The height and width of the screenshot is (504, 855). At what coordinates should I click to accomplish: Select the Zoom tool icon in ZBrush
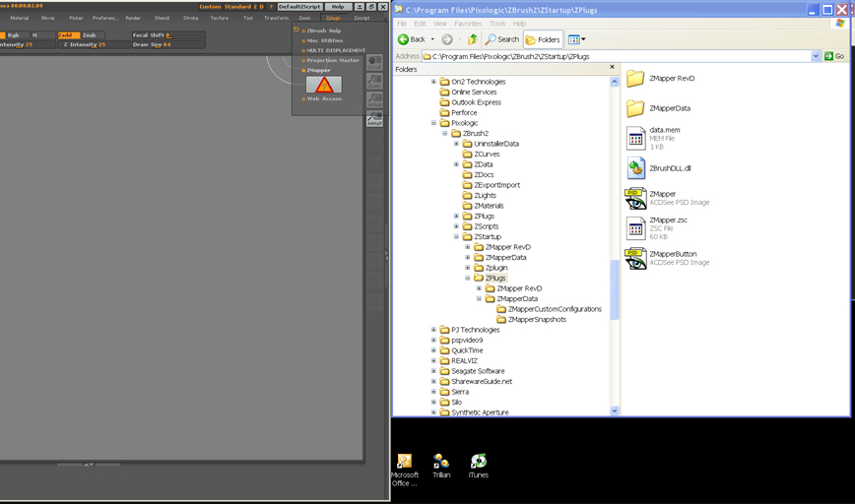[374, 81]
